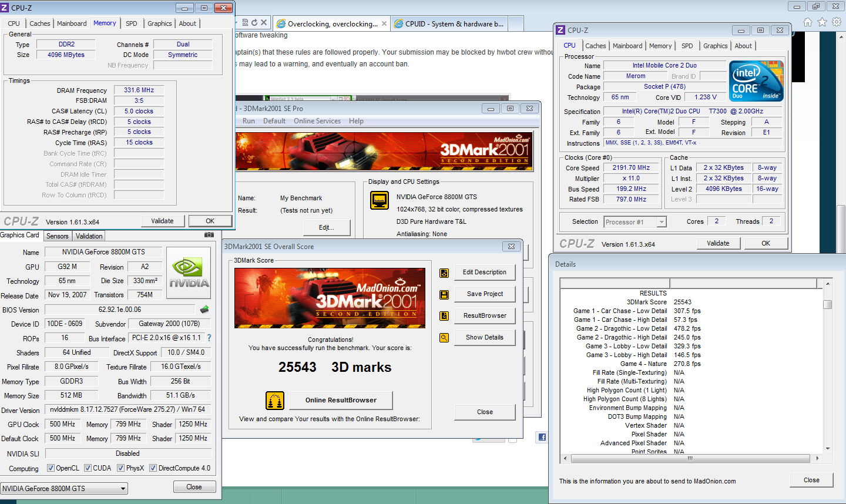This screenshot has height=504, width=846.
Task: Click Validate in right CPU-Z window
Action: coord(718,243)
